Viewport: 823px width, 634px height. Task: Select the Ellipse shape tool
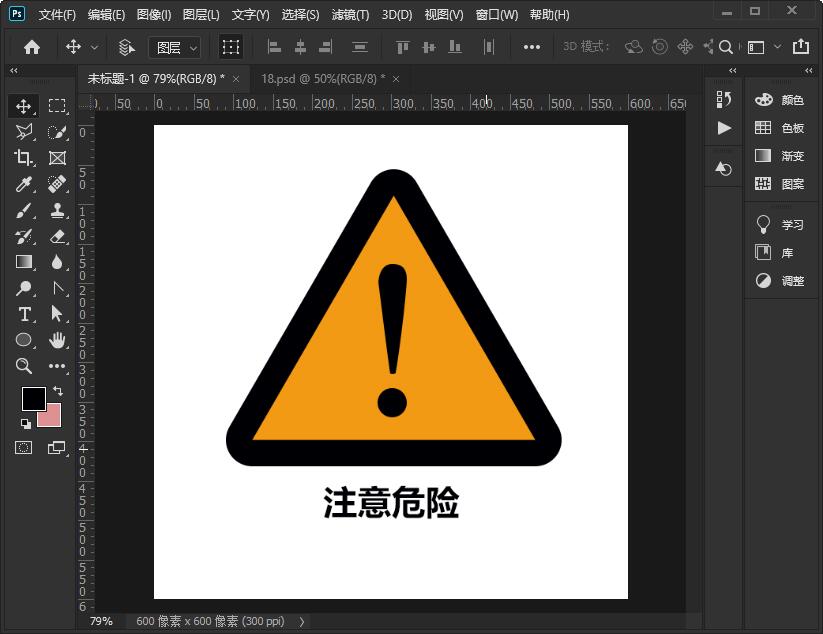tap(23, 340)
